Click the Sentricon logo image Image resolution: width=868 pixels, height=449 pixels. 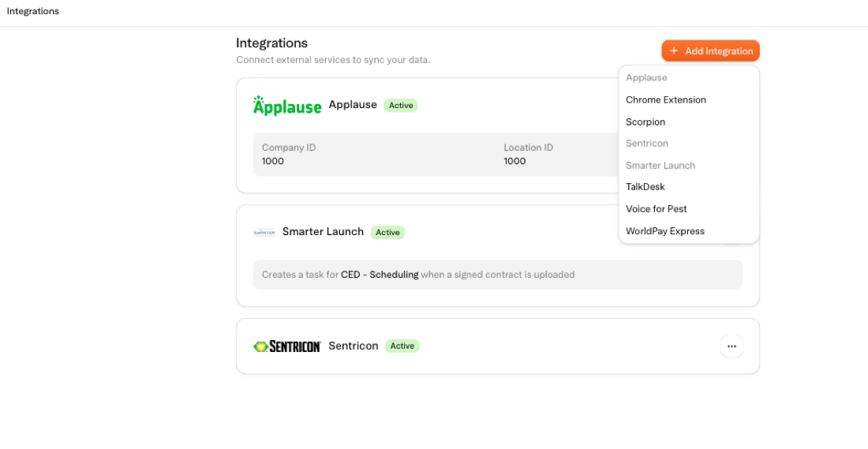[x=286, y=346]
